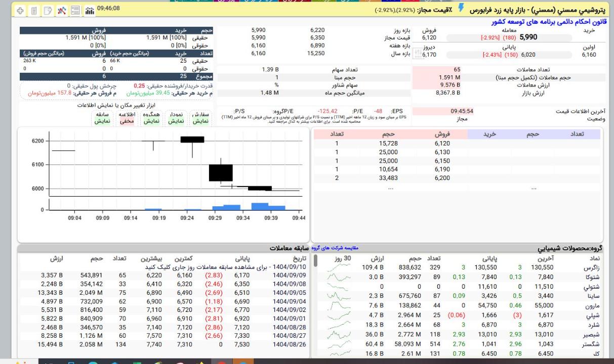Expand more buy orders via the ellipsis
This screenshot has width=614, height=364.
[534, 188]
